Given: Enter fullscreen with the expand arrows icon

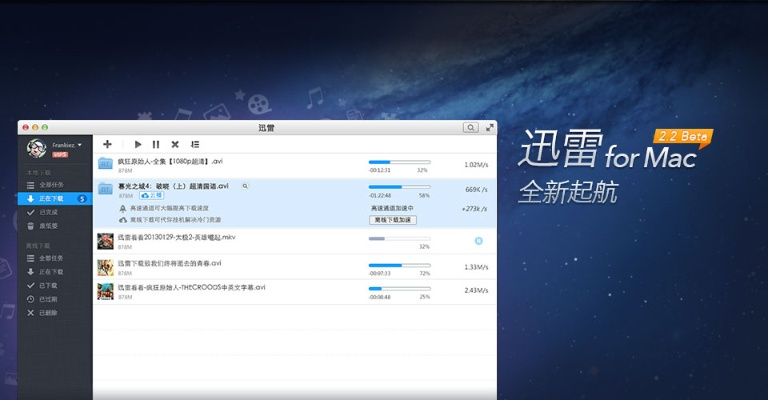Looking at the screenshot, I should tap(490, 128).
